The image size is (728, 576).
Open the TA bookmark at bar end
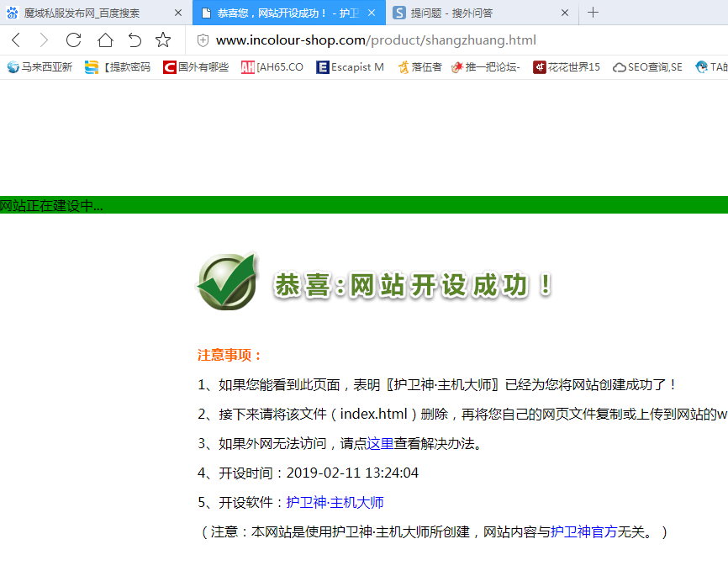(x=711, y=67)
